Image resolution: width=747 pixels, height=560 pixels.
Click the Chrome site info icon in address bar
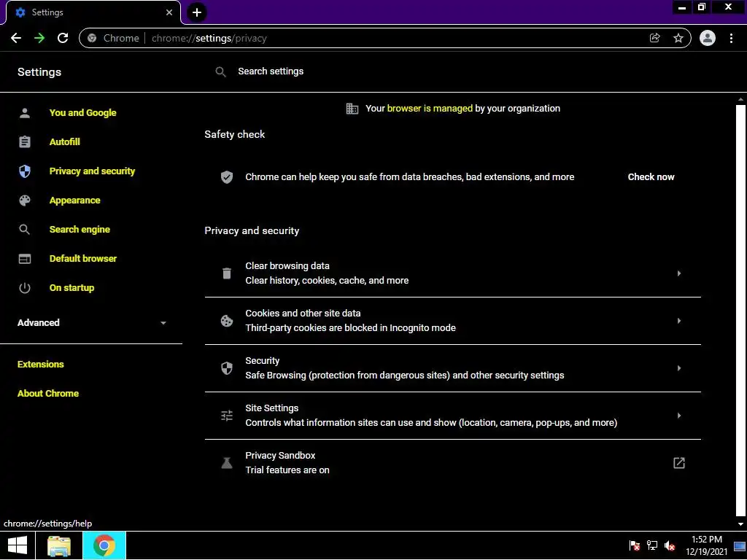(x=93, y=38)
